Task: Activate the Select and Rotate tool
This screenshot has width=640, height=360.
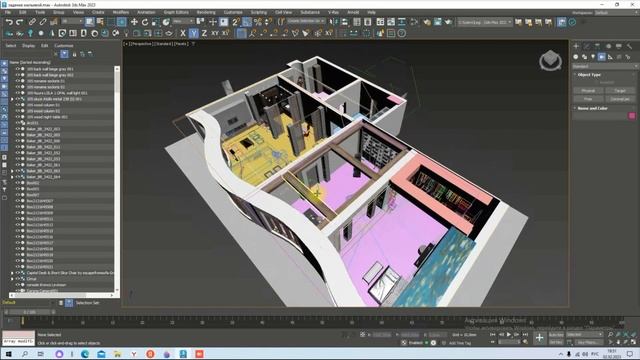Action: (x=144, y=22)
